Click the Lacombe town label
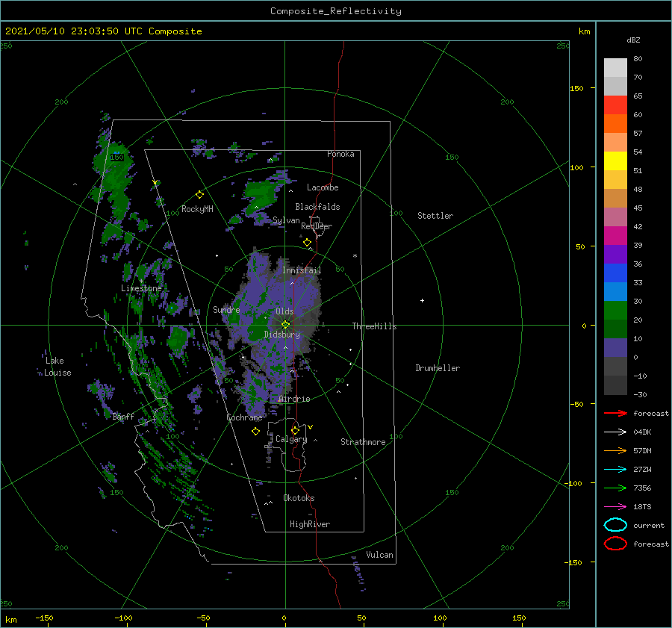The width and height of the screenshot is (672, 628). [323, 187]
